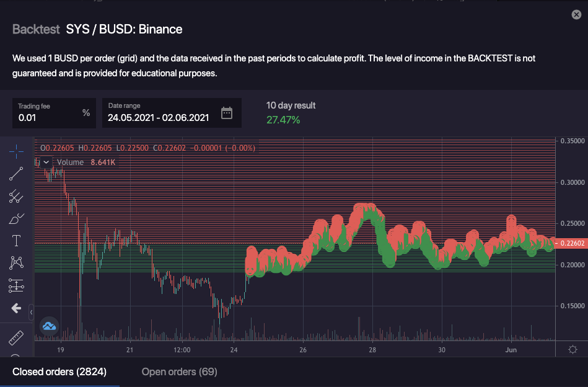The image size is (588, 387).
Task: Switch to the Open orders tab
Action: coord(179,371)
